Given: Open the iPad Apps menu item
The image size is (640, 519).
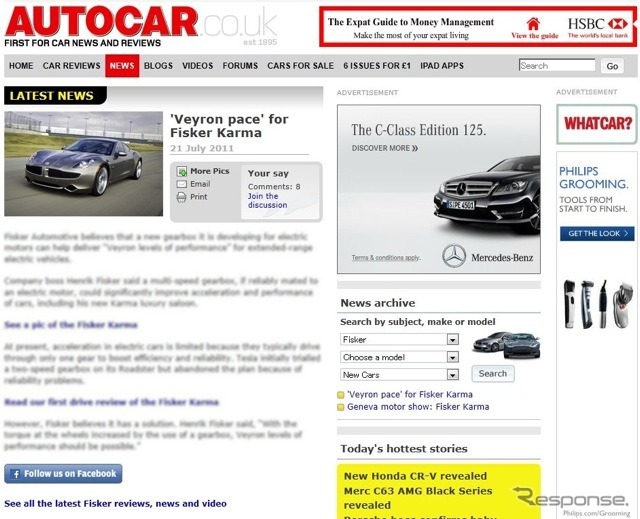Looking at the screenshot, I should [x=442, y=66].
